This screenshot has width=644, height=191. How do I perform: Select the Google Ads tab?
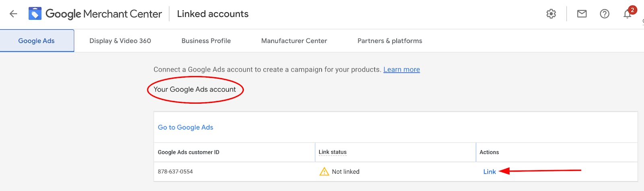(37, 41)
